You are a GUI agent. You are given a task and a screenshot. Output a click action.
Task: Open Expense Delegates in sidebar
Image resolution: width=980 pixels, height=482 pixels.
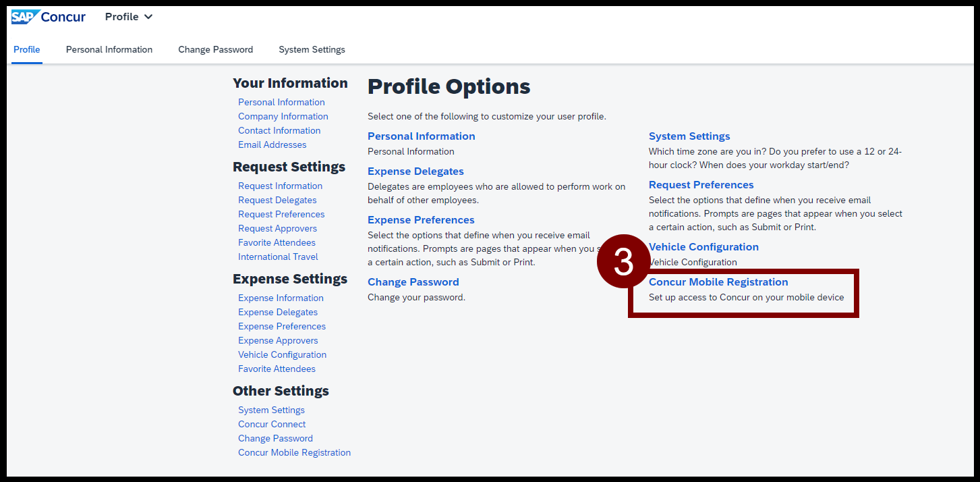(x=278, y=312)
